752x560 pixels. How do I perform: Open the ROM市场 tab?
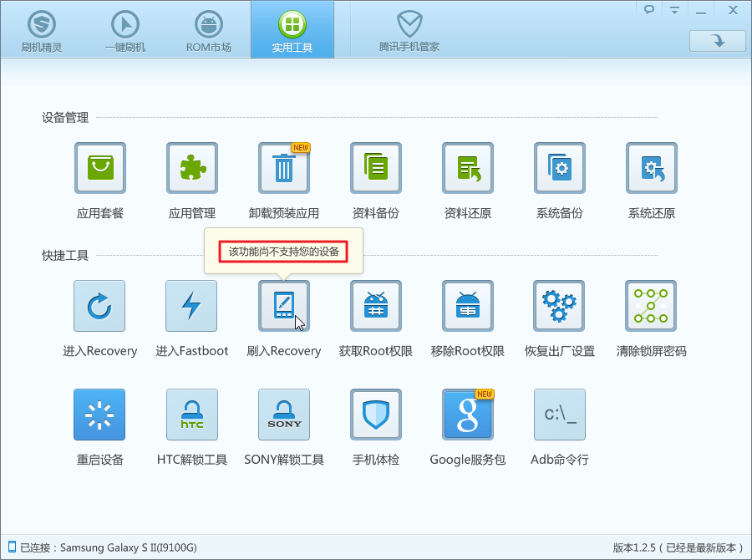[209, 30]
